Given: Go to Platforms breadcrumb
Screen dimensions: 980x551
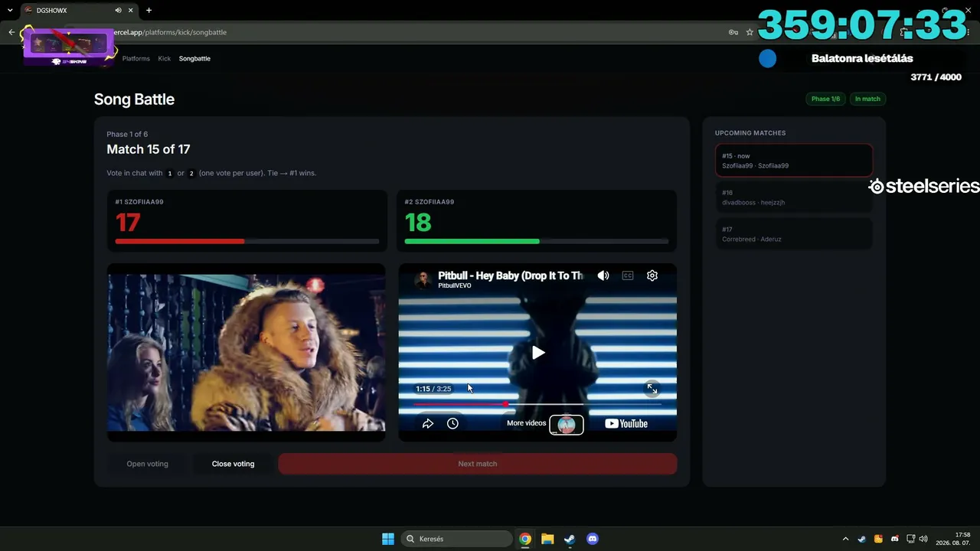Looking at the screenshot, I should [136, 58].
